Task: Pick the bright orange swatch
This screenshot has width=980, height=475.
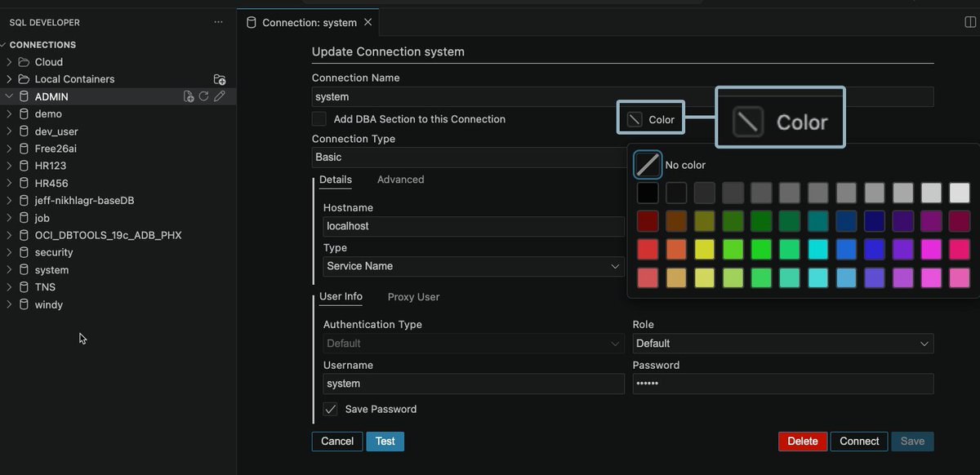Action: click(x=676, y=249)
